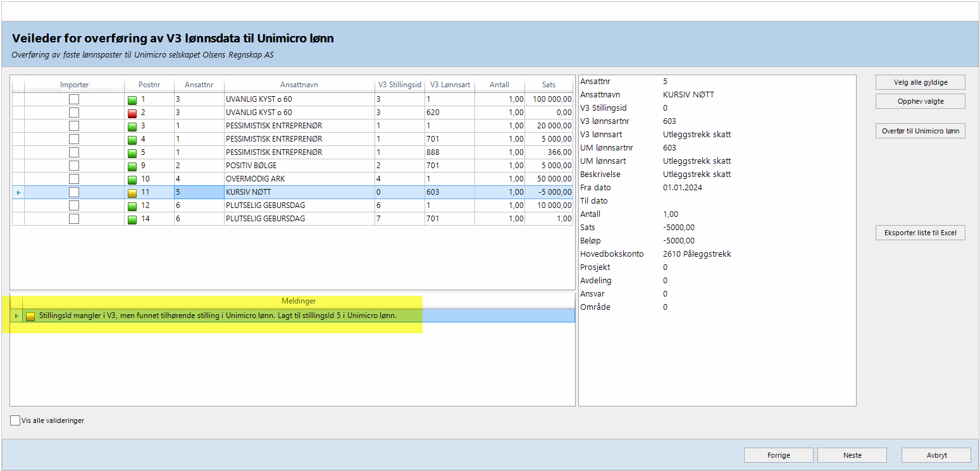The width and height of the screenshot is (980, 471).
Task: Check the Importer box for post 1
Action: pyautogui.click(x=74, y=99)
